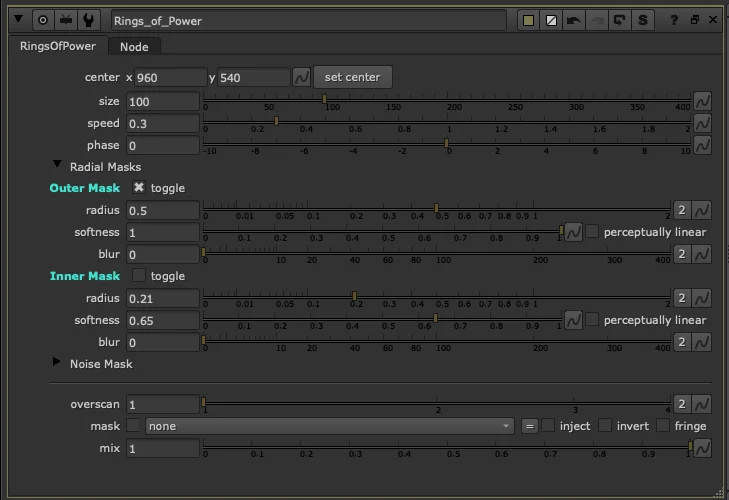Open help with the question mark icon
This screenshot has height=500, width=729.
tap(673, 20)
